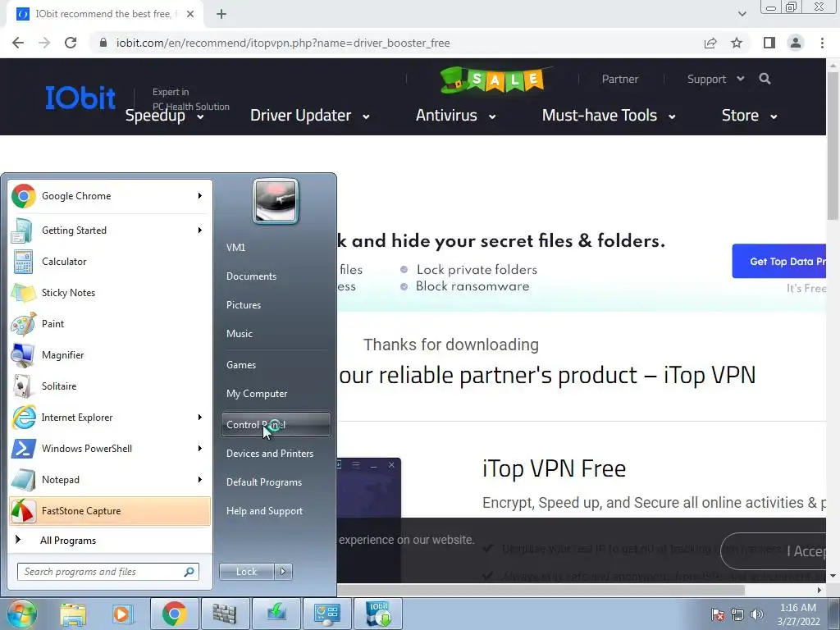This screenshot has width=840, height=630.
Task: Open Documents in Start menu
Action: (x=251, y=276)
